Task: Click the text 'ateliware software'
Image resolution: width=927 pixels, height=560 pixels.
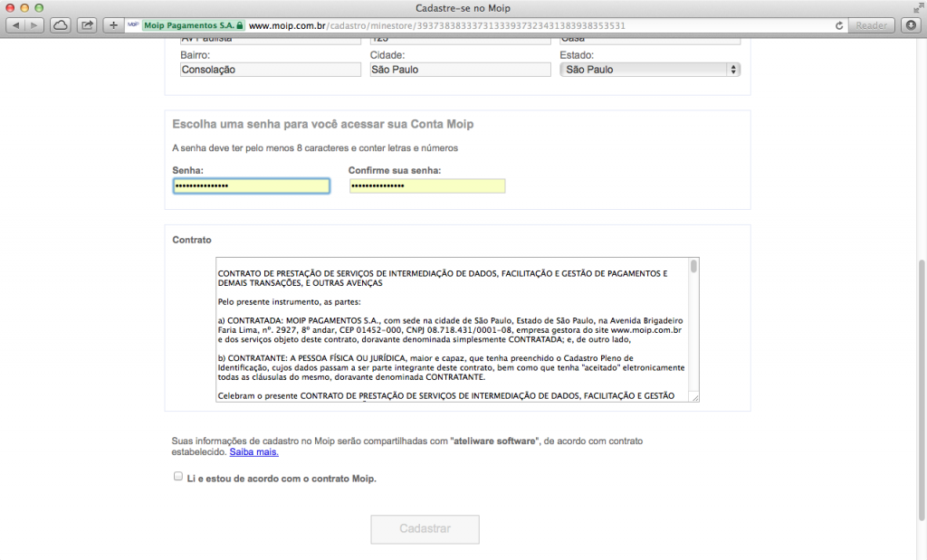Action: 494,441
